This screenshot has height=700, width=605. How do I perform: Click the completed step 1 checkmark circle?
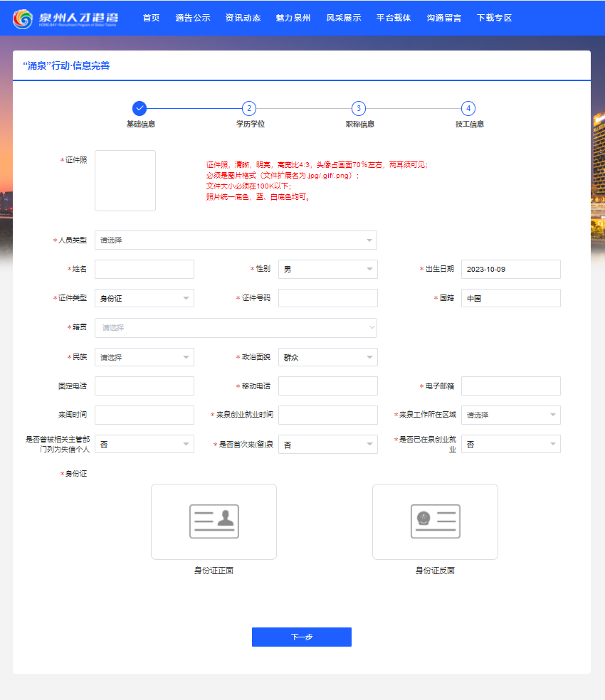point(140,108)
